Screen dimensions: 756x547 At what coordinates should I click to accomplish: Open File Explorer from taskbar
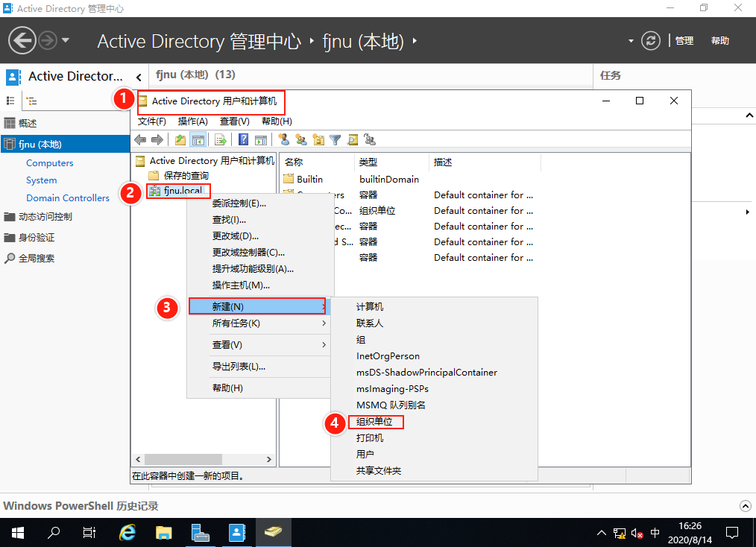164,533
